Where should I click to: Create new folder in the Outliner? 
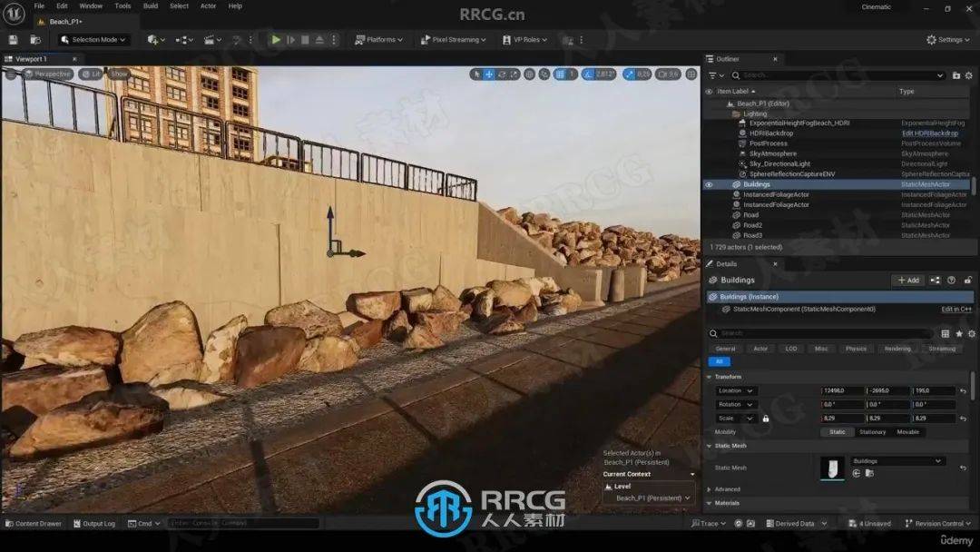(x=956, y=75)
